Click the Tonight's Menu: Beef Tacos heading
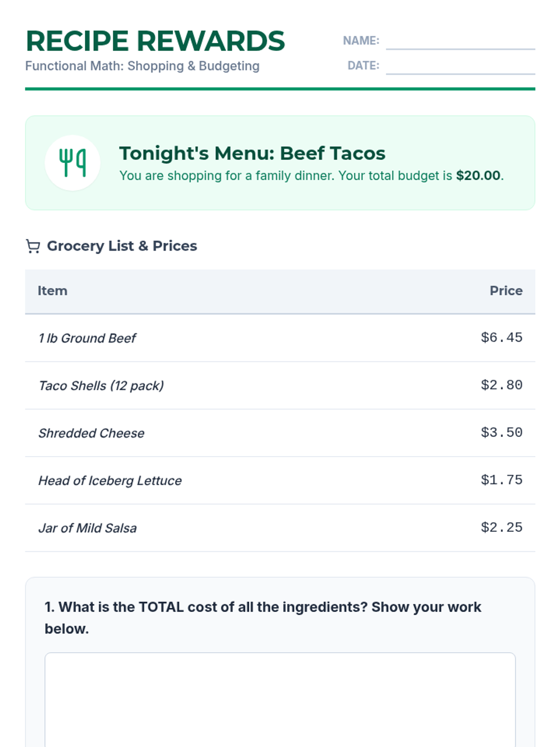 (252, 153)
